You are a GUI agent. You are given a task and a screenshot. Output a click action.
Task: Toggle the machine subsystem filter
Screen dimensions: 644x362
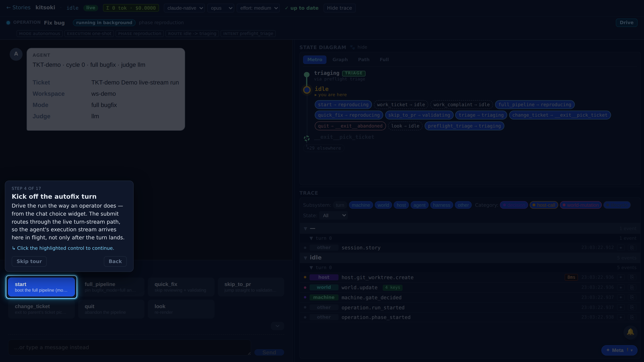tap(361, 205)
